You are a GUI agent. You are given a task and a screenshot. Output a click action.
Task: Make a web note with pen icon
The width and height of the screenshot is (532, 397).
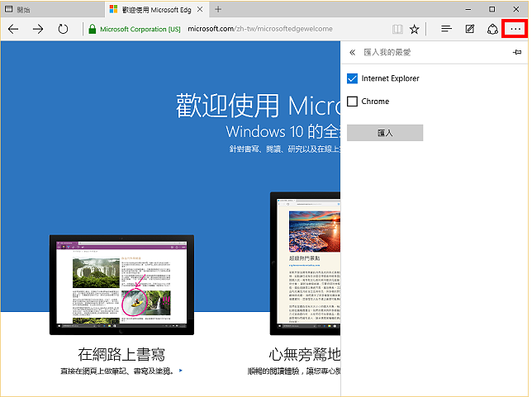click(x=469, y=29)
